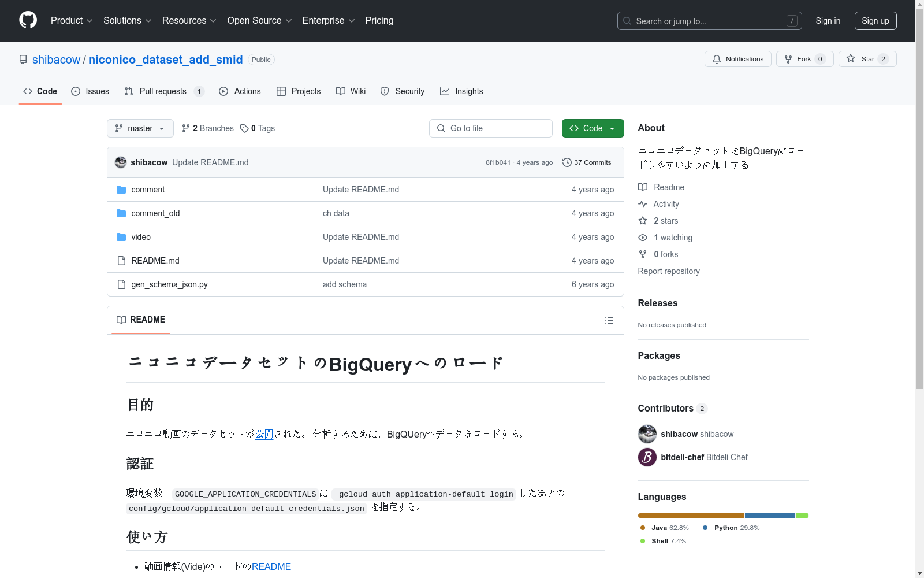Open the Pricing page
Viewport: 924px width, 578px height.
[x=379, y=20]
